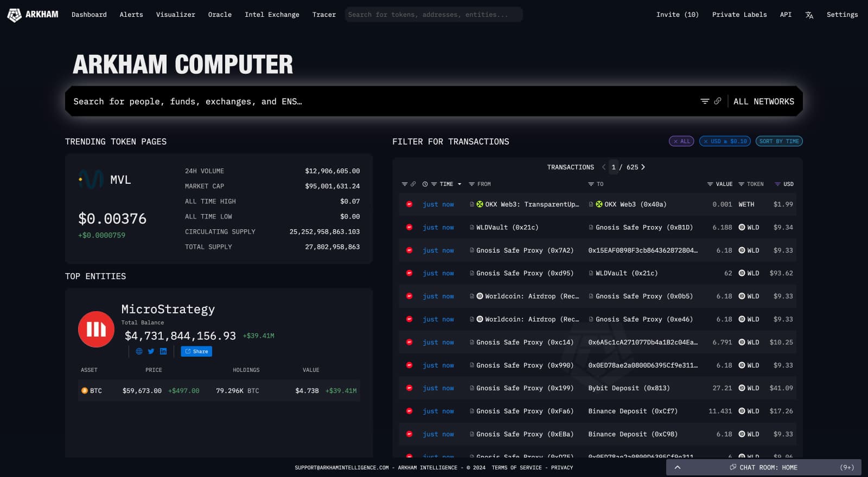Open Bybit Deposit (0x813) recipient

629,388
